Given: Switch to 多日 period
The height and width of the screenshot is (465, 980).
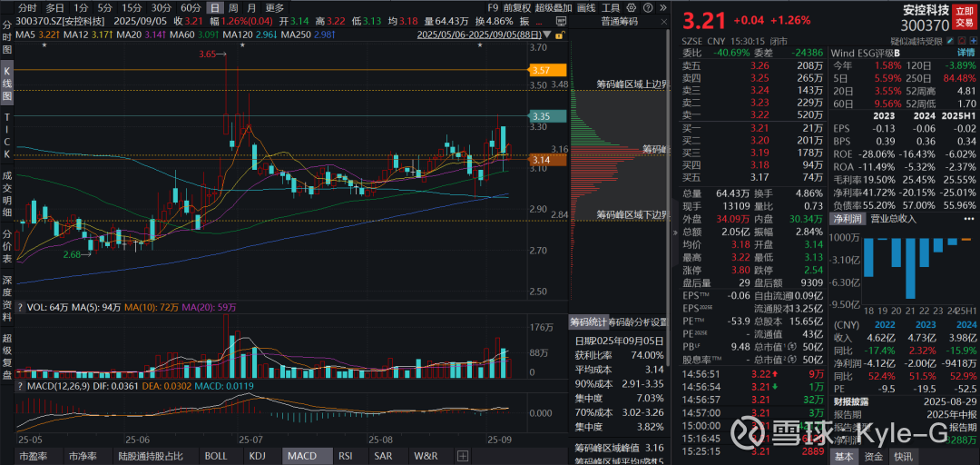Looking at the screenshot, I should click(55, 8).
